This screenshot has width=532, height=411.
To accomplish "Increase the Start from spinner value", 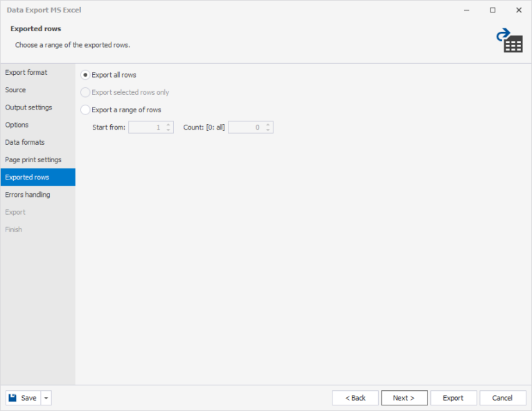I will tap(168, 125).
